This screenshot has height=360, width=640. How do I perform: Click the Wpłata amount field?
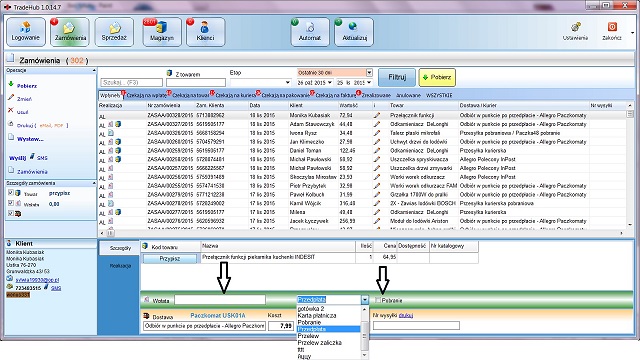pos(220,300)
